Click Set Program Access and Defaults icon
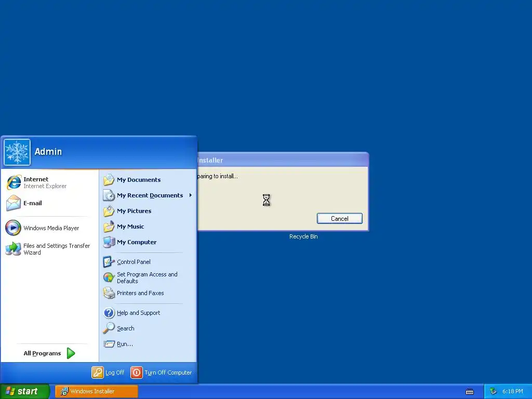The image size is (532, 399). pyautogui.click(x=109, y=277)
